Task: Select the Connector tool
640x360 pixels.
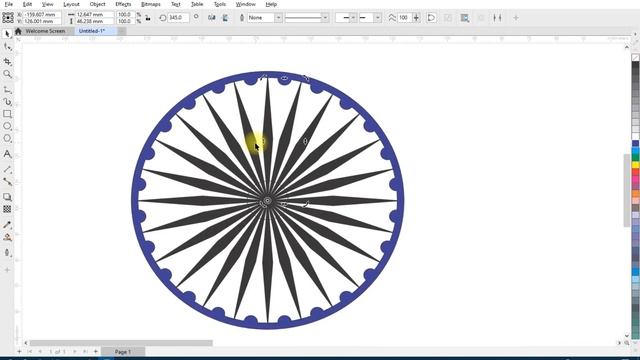Action: (x=7, y=182)
